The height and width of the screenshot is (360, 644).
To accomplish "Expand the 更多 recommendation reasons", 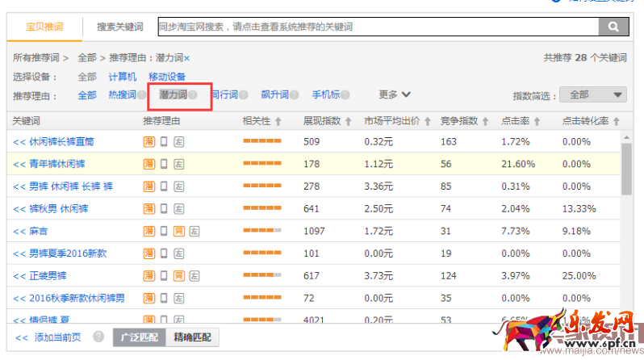I will (395, 94).
